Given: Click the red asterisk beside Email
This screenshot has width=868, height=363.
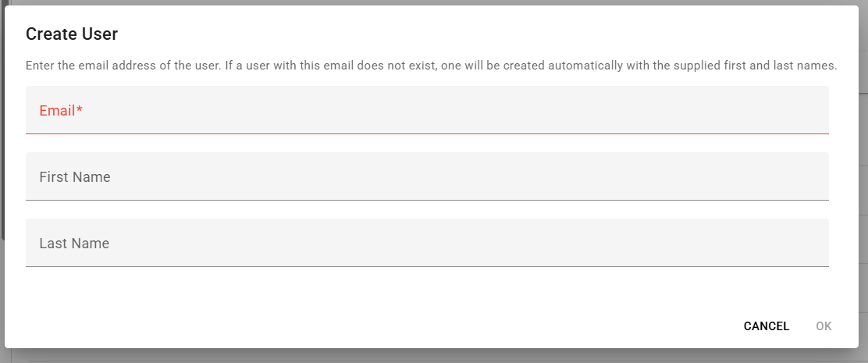Looking at the screenshot, I should pyautogui.click(x=80, y=109).
